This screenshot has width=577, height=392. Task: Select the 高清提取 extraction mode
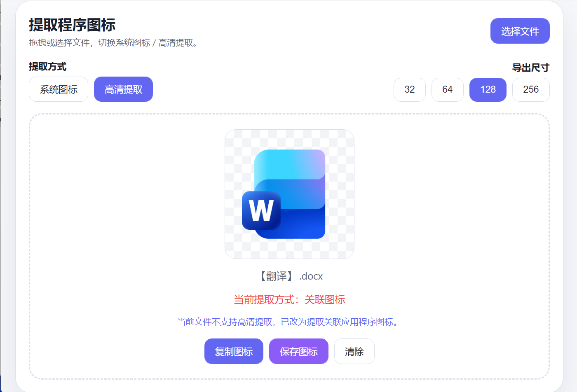coord(123,89)
